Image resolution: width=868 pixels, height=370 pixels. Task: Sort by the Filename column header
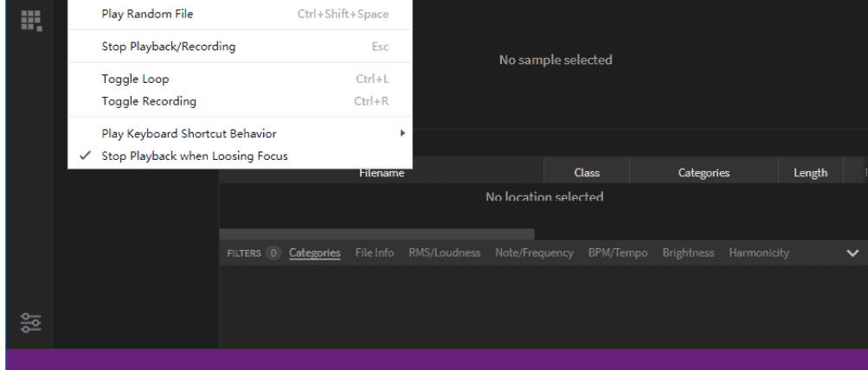[x=382, y=173]
